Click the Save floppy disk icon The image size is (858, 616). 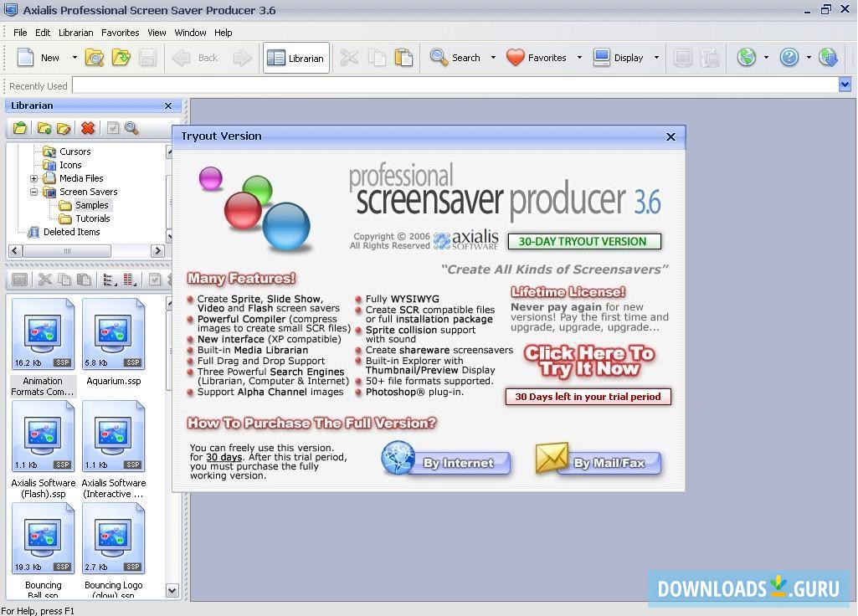pyautogui.click(x=147, y=58)
